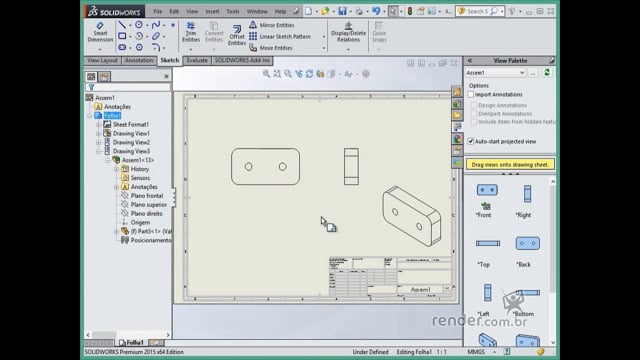Image resolution: width=640 pixels, height=360 pixels.
Task: Refresh the View Palette
Action: (x=547, y=73)
